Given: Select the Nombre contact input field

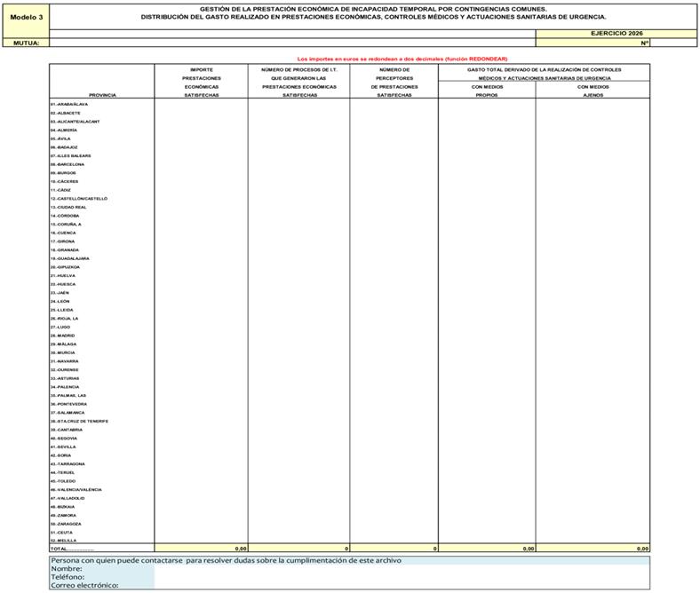Looking at the screenshot, I should pyautogui.click(x=402, y=569).
